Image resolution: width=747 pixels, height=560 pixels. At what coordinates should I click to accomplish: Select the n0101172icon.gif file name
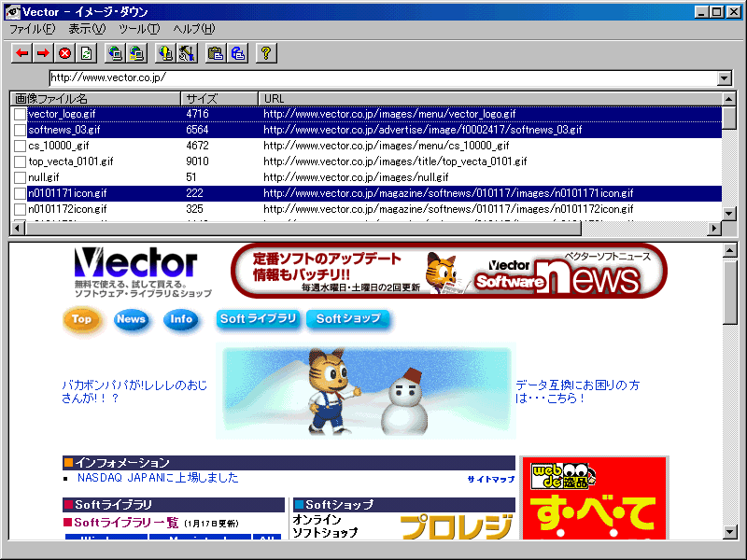[67, 209]
